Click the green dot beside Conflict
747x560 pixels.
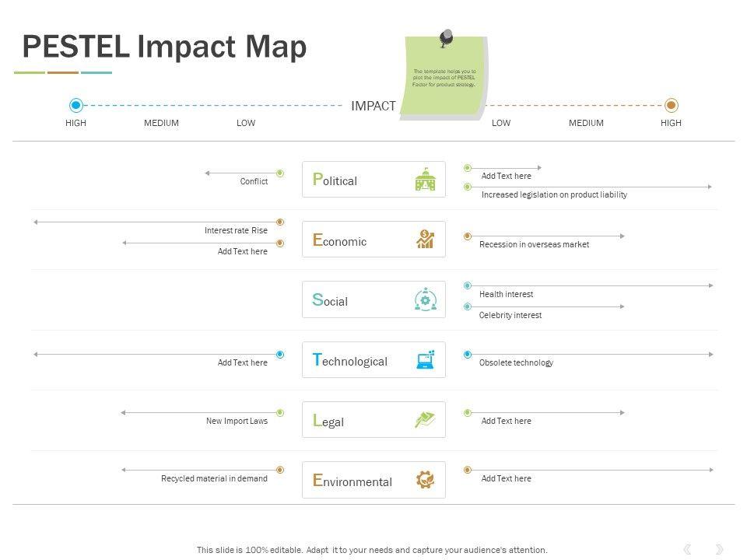[280, 173]
